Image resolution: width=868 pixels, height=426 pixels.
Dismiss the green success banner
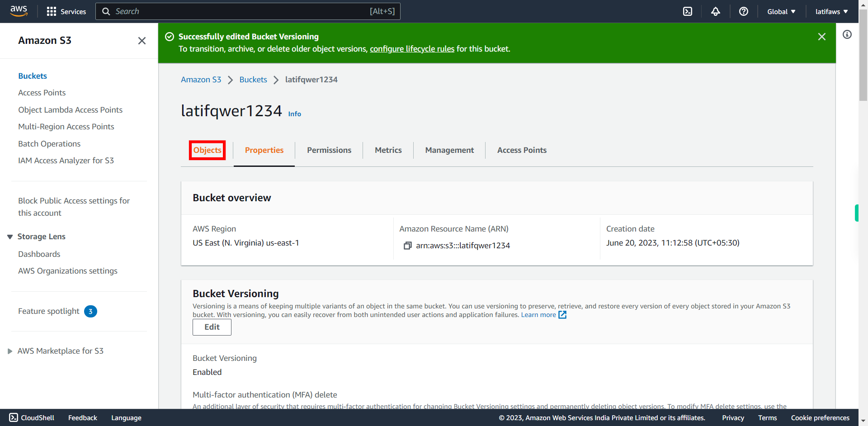click(822, 37)
